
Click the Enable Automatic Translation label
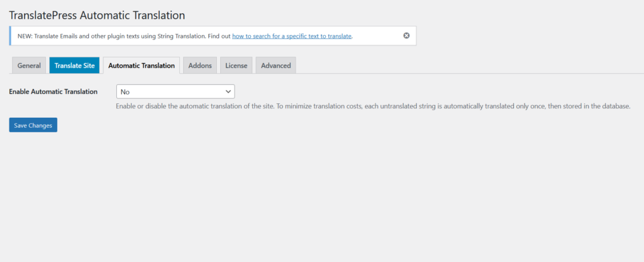[53, 92]
